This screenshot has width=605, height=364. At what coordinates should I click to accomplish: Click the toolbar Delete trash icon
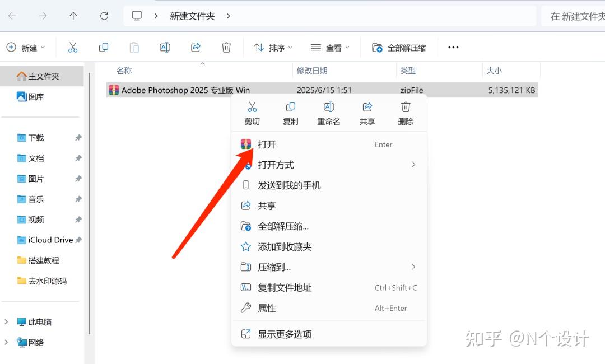[x=226, y=48]
